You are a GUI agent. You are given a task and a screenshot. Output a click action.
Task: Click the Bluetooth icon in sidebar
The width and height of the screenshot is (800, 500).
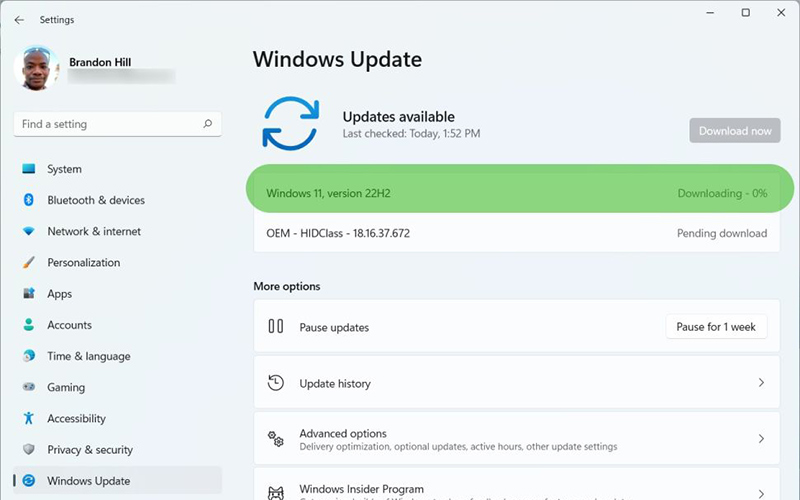(29, 199)
